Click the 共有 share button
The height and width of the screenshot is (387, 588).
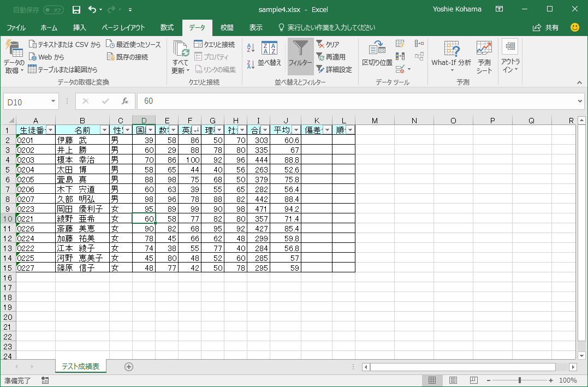point(546,27)
